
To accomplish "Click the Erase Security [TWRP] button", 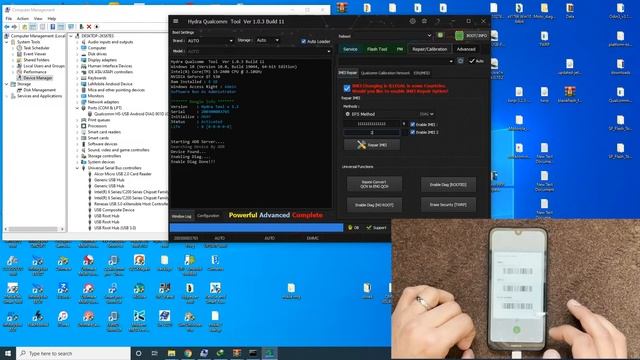I will coord(448,204).
